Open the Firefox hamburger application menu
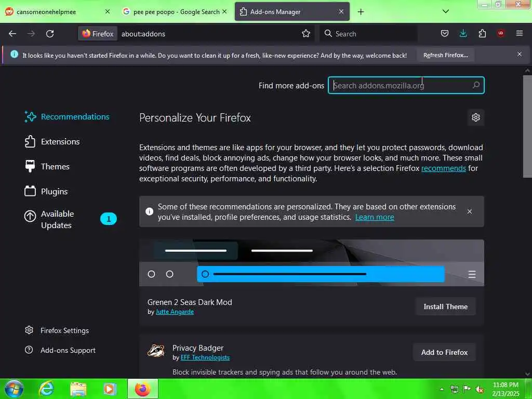532x399 pixels. (520, 33)
